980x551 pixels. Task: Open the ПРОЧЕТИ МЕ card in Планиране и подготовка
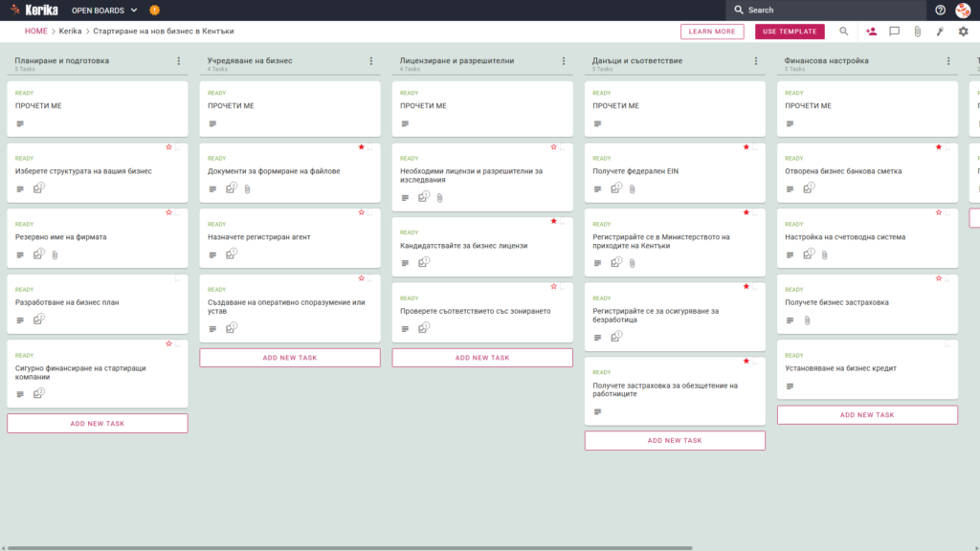pyautogui.click(x=98, y=109)
